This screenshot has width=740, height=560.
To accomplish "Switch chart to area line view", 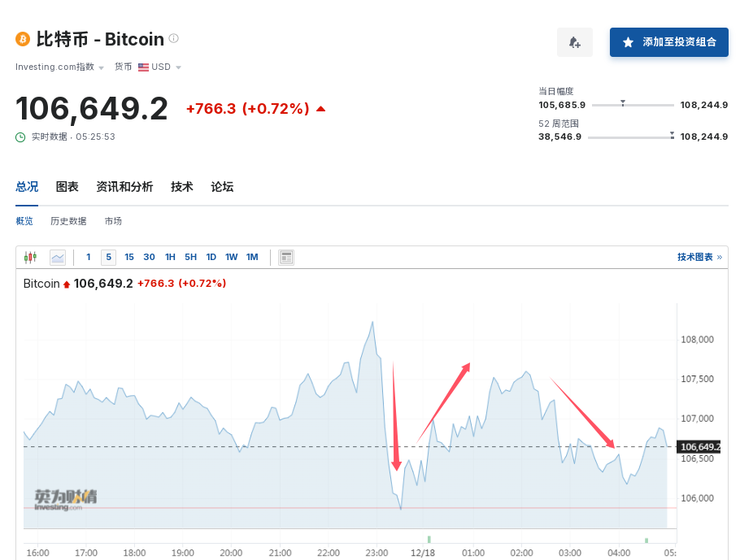I will point(58,258).
